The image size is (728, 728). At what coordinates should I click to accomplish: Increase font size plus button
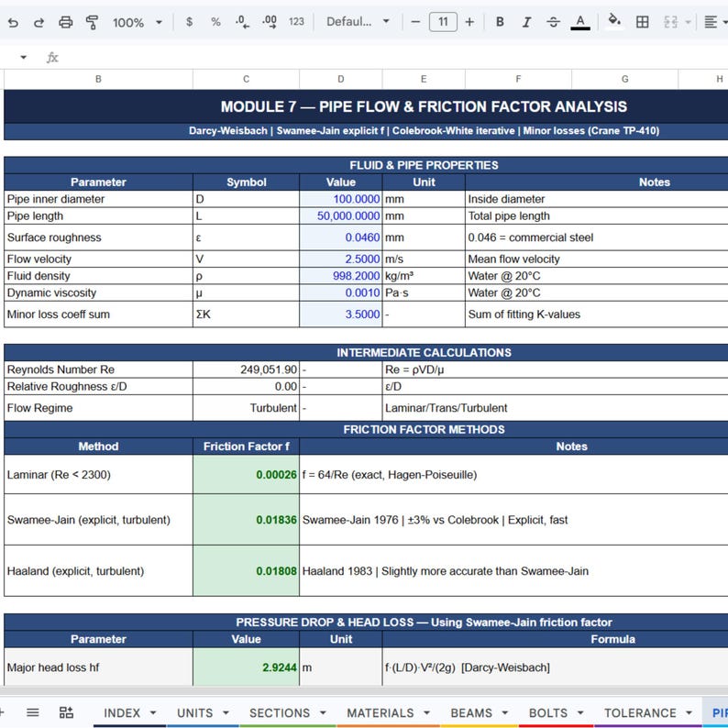[x=469, y=22]
